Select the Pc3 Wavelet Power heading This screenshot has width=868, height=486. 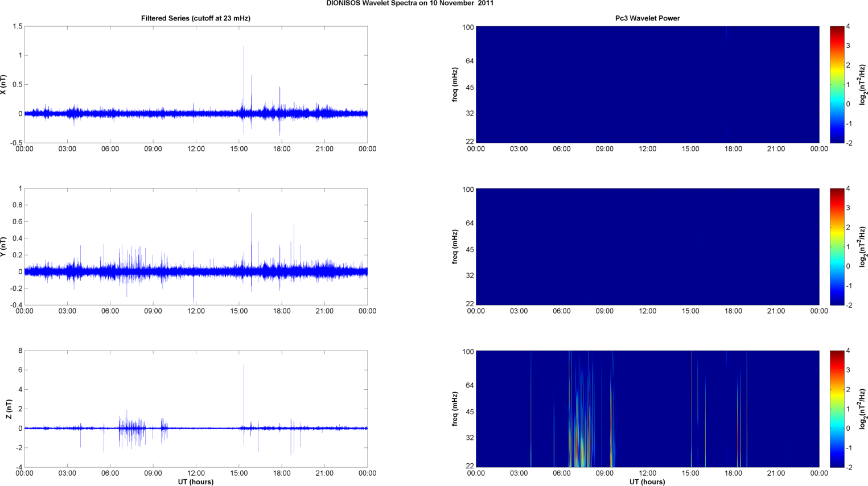[647, 18]
